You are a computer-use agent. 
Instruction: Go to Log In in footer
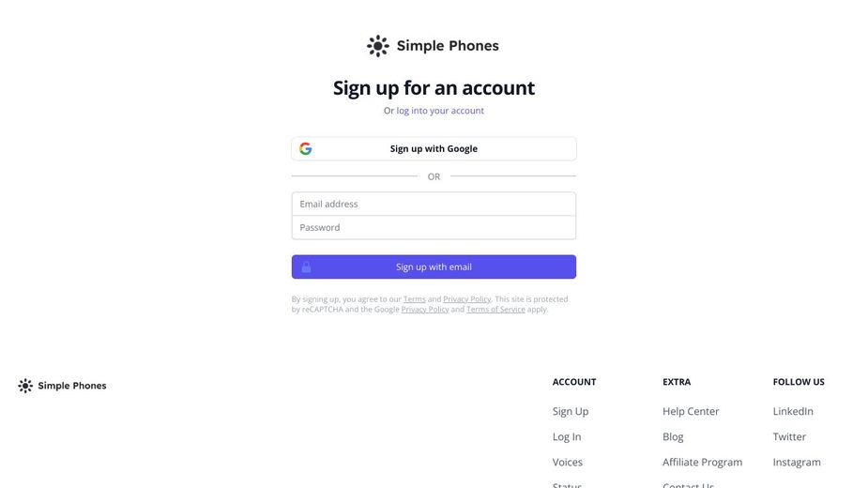pyautogui.click(x=567, y=437)
